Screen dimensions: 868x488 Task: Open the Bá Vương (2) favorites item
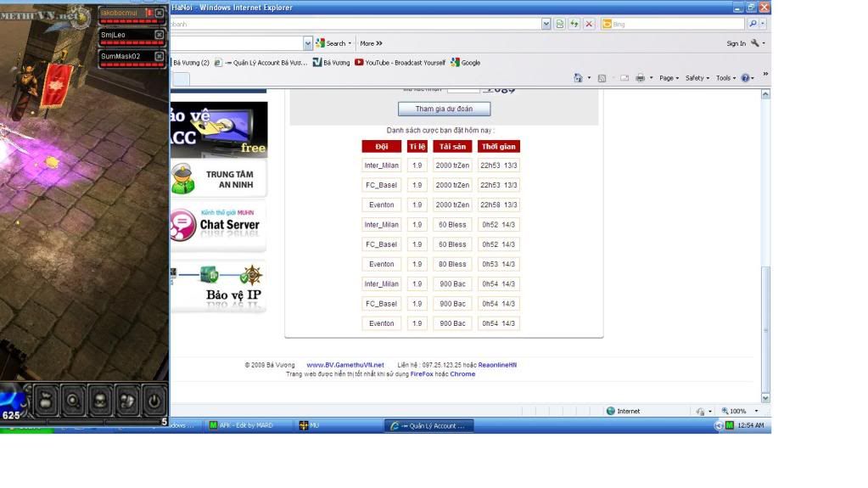point(190,63)
